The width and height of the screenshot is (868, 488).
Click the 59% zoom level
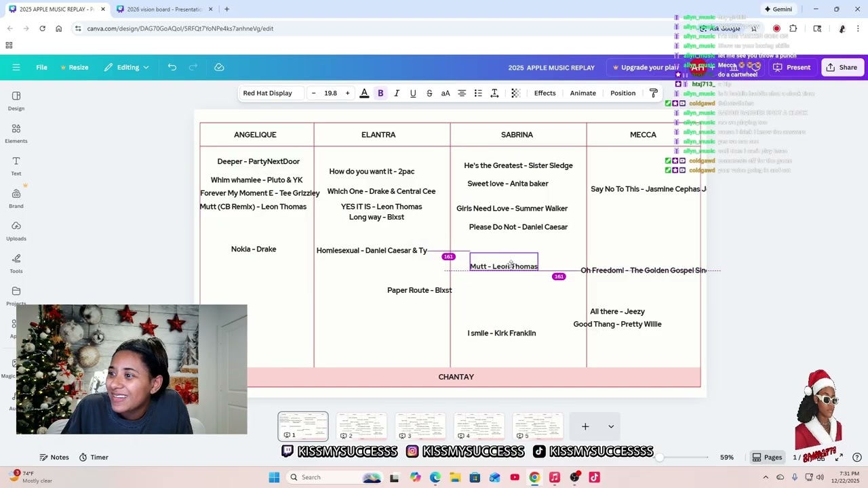tap(727, 457)
